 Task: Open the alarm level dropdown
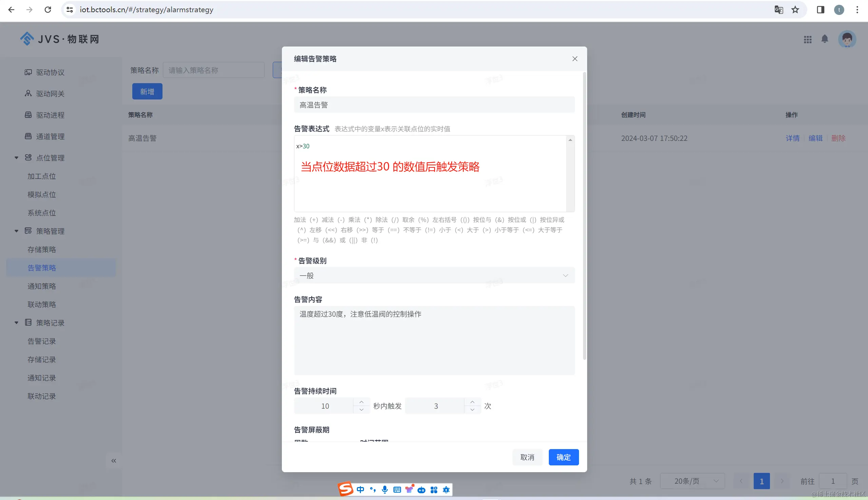[x=434, y=275]
